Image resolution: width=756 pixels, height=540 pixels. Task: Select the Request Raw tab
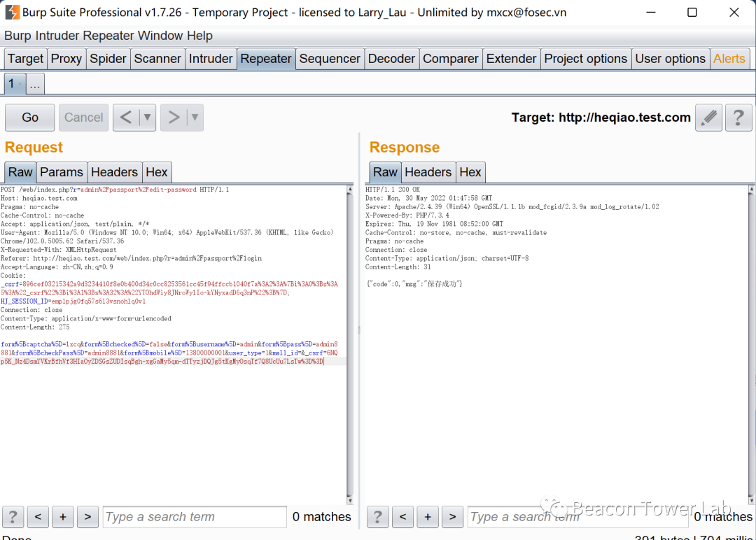coord(20,173)
